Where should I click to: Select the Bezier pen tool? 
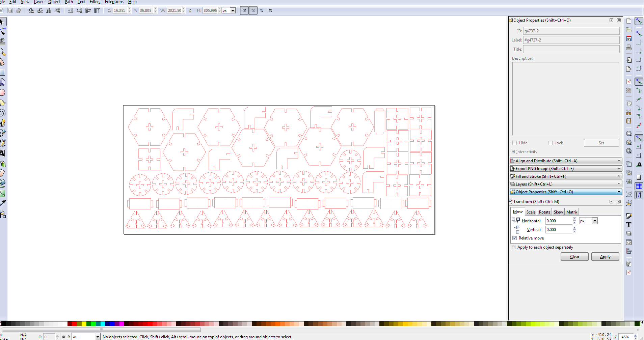coord(2,133)
